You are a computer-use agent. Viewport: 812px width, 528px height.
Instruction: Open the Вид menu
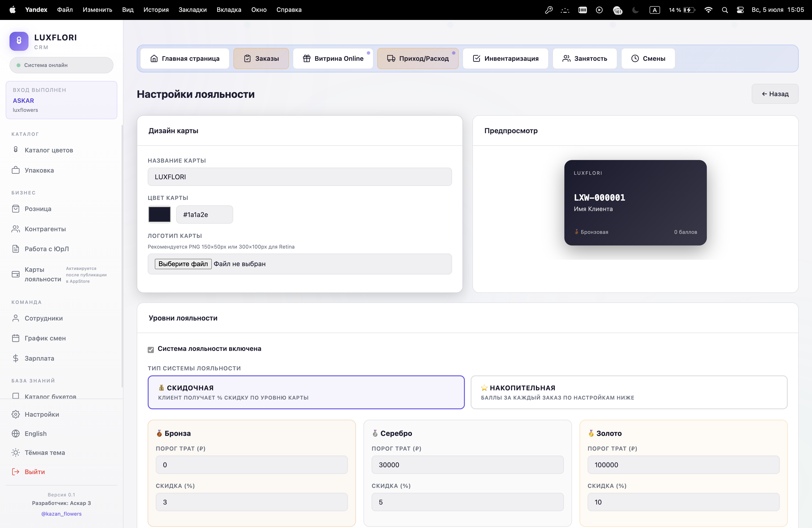pyautogui.click(x=127, y=9)
